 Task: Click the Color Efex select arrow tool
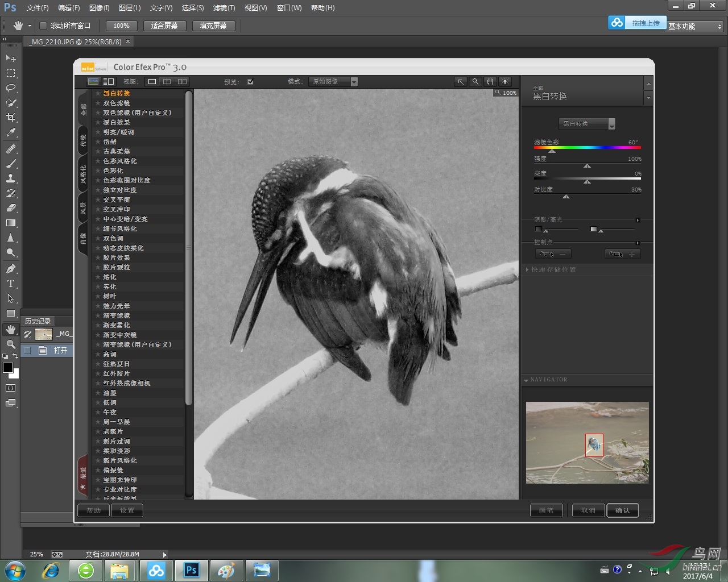click(461, 82)
